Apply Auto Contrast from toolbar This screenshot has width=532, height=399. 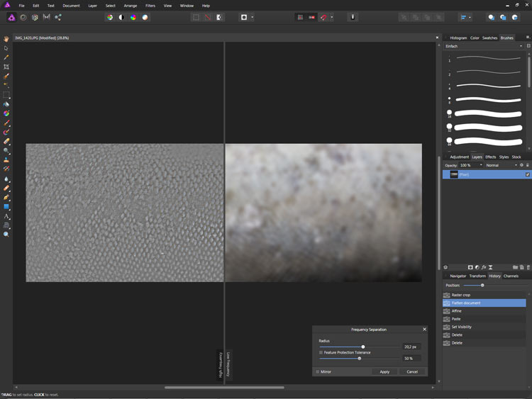coord(121,17)
